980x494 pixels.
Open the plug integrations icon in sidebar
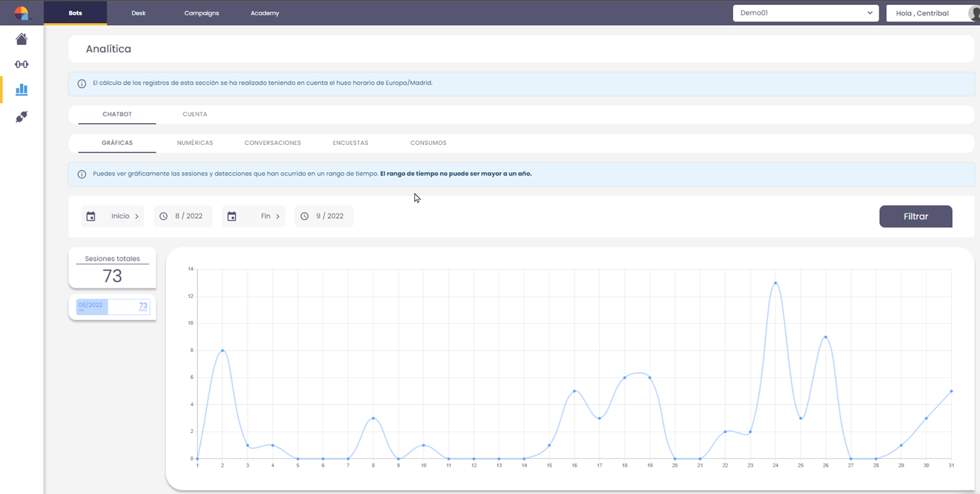22,117
